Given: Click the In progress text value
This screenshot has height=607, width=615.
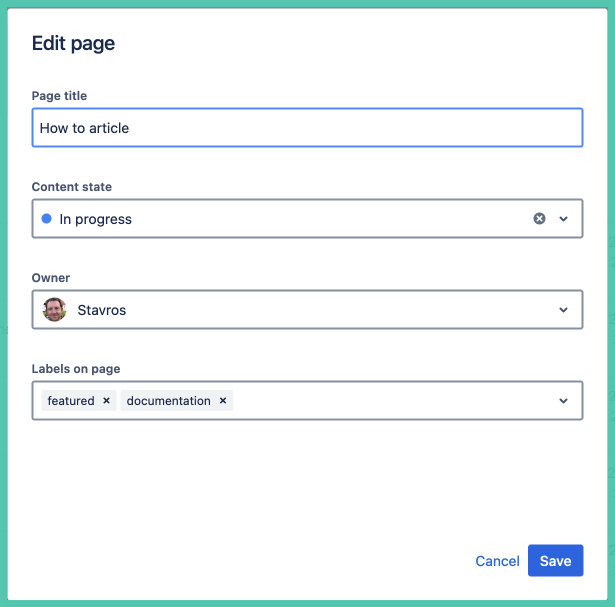Looking at the screenshot, I should [x=95, y=219].
